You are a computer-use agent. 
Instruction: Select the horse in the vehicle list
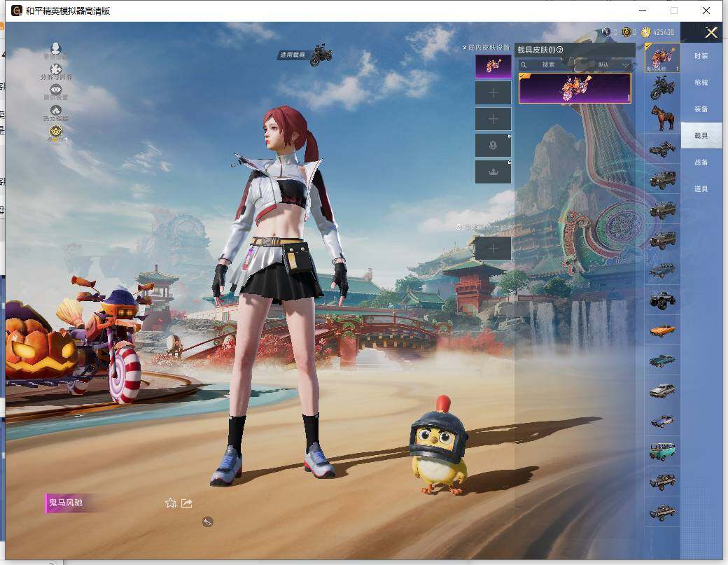click(662, 118)
